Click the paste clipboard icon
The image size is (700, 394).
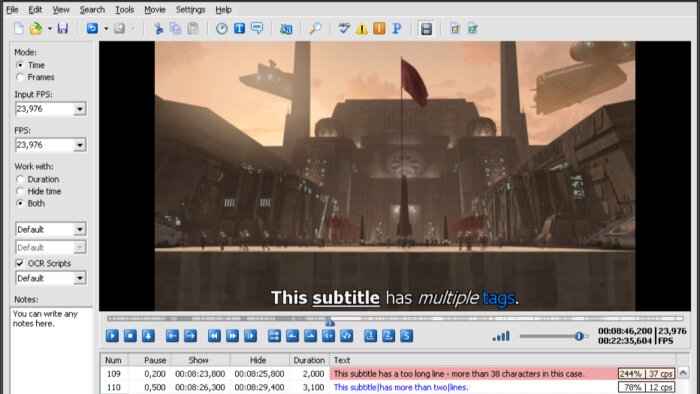pos(193,29)
